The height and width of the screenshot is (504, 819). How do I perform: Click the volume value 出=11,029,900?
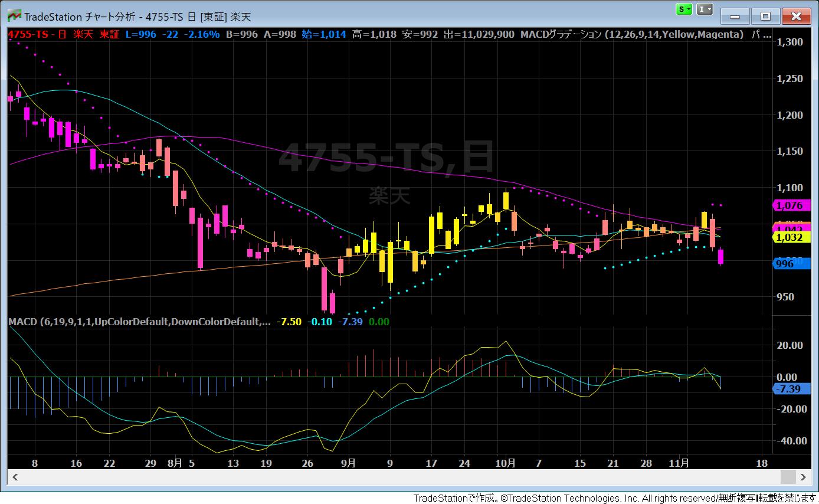[x=479, y=34]
